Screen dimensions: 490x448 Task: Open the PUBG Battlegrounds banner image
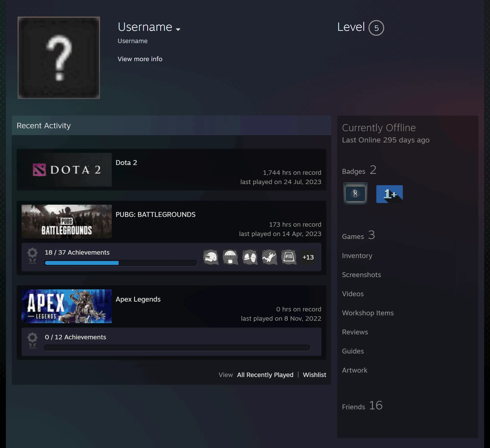click(67, 222)
